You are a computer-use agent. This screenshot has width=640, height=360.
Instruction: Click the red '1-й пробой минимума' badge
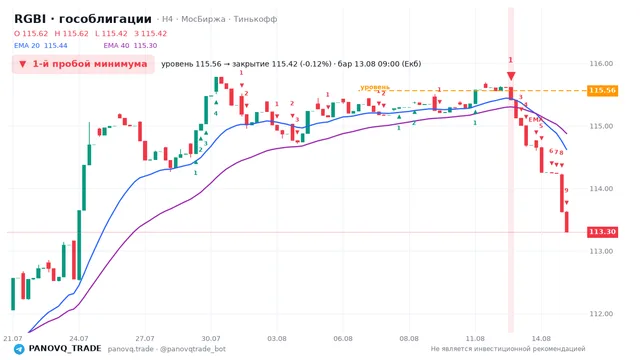83,64
